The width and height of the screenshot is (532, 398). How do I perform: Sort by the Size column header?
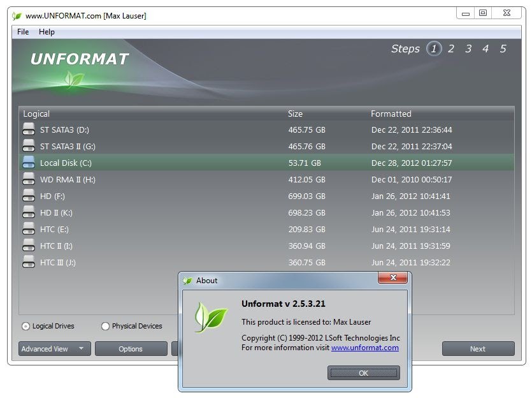click(295, 114)
